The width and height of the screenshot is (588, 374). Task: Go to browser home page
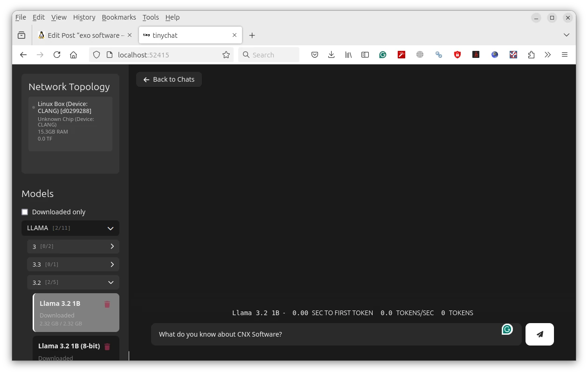tap(73, 55)
